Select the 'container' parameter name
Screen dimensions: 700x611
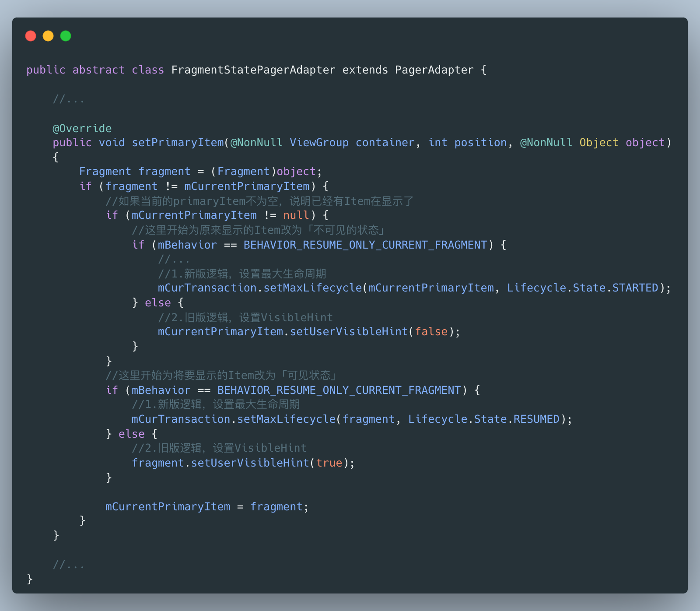385,143
